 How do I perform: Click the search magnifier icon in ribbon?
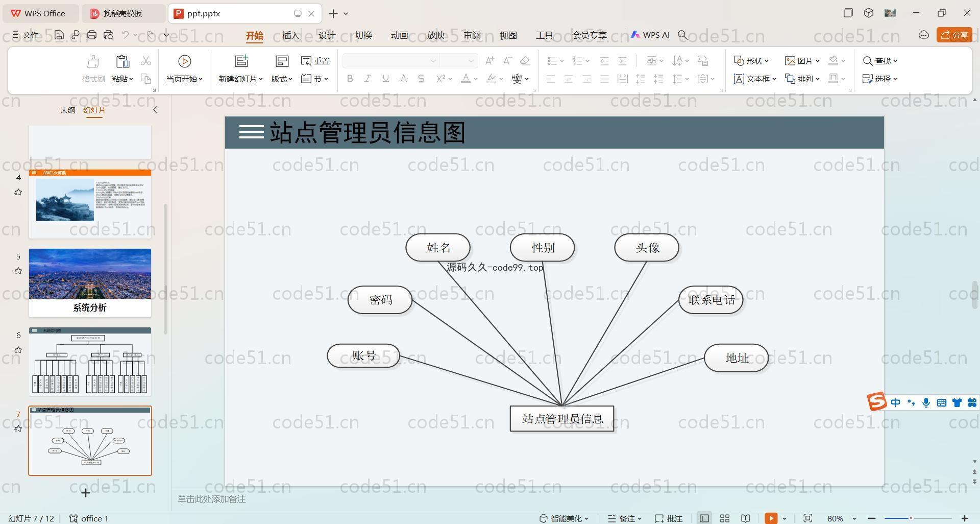coord(682,35)
